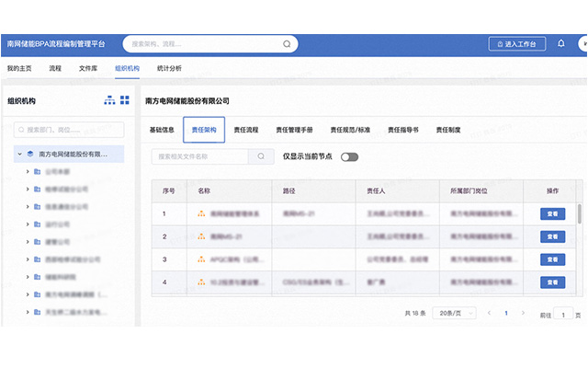
Task: Click 查看 button in row 3
Action: coord(552,259)
